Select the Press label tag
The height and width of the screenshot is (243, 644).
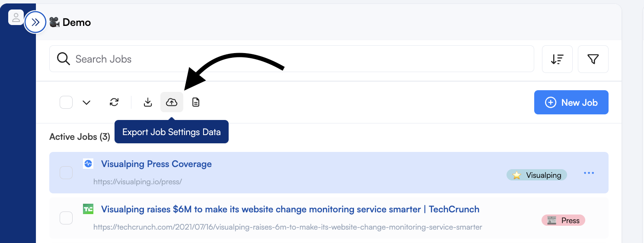tap(563, 221)
